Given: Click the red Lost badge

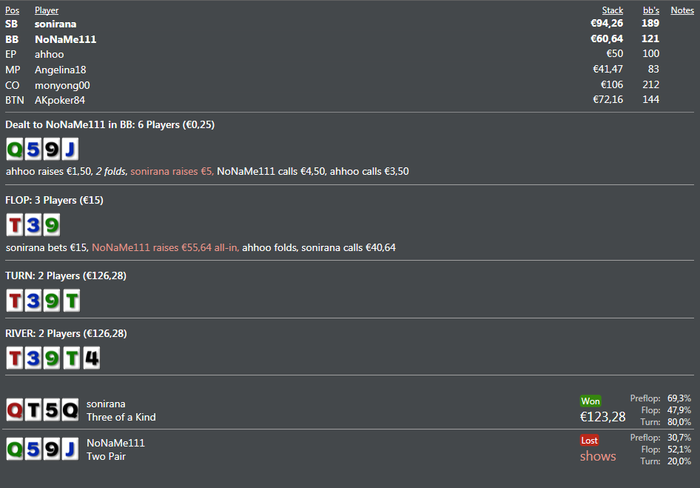Looking at the screenshot, I should 589,440.
